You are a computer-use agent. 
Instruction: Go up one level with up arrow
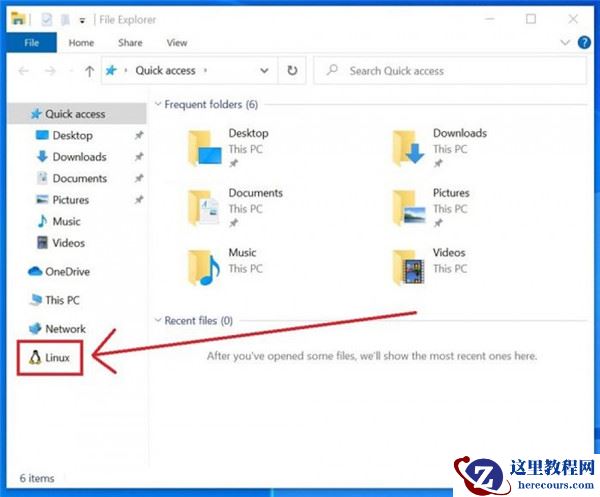[x=90, y=71]
